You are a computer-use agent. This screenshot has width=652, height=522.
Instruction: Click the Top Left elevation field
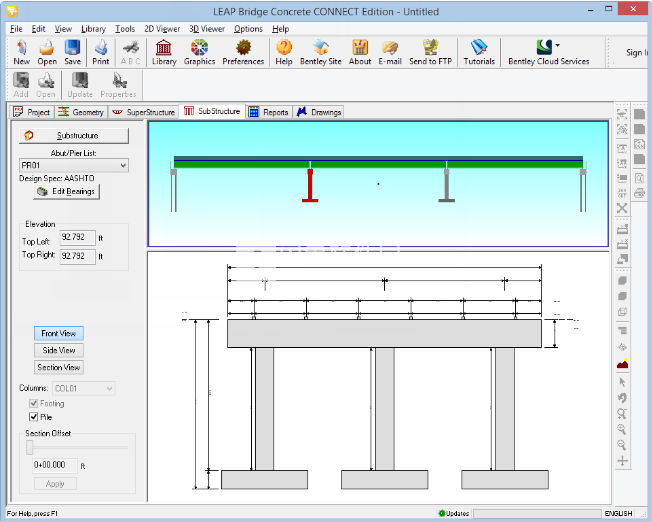[x=78, y=237]
